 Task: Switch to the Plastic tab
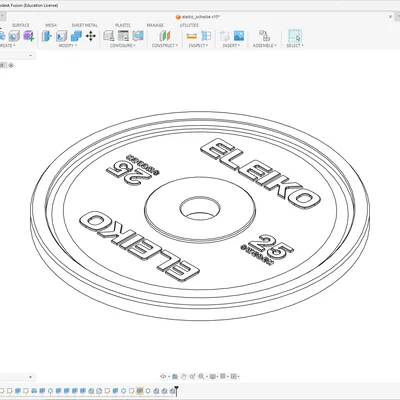point(123,25)
